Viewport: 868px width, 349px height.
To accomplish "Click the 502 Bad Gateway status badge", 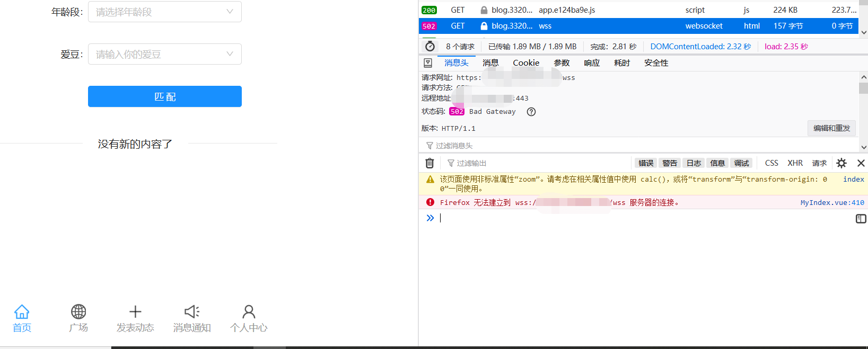I will coord(457,112).
